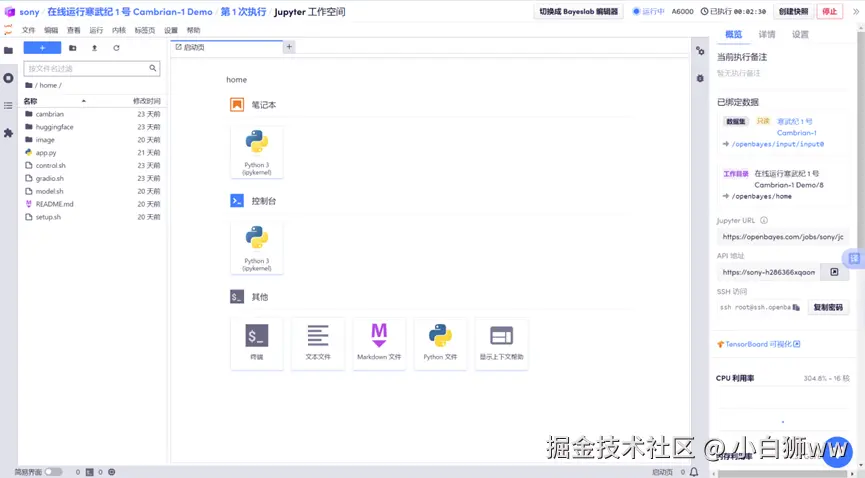The image size is (865, 478).
Task: Open the API address in new window icon
Action: [x=834, y=272]
